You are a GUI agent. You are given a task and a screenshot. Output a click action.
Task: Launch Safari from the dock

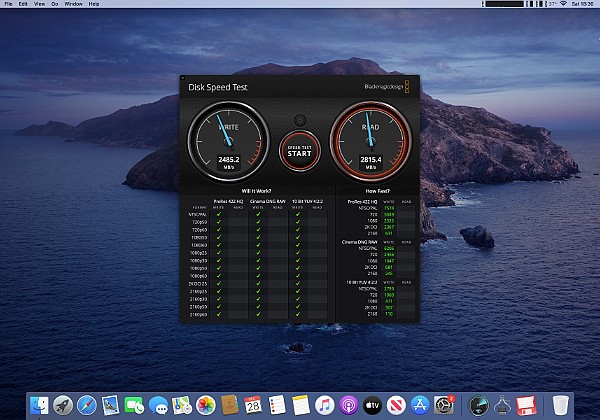(88, 404)
